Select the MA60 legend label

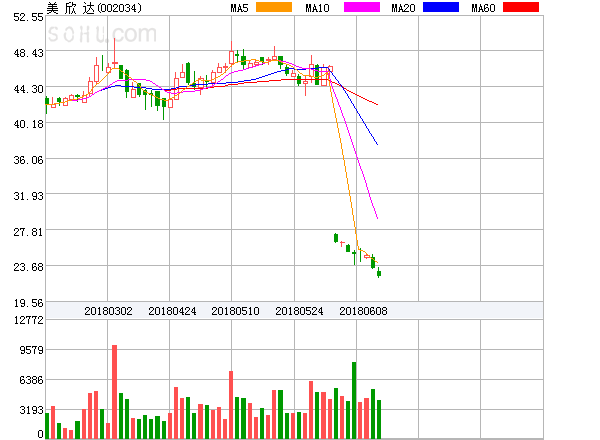pyautogui.click(x=483, y=8)
